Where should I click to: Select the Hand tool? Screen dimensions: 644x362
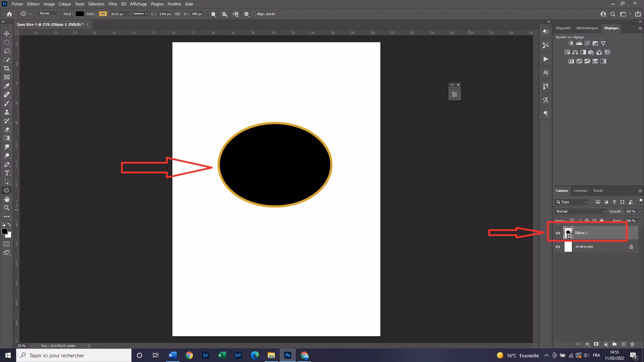[7, 199]
